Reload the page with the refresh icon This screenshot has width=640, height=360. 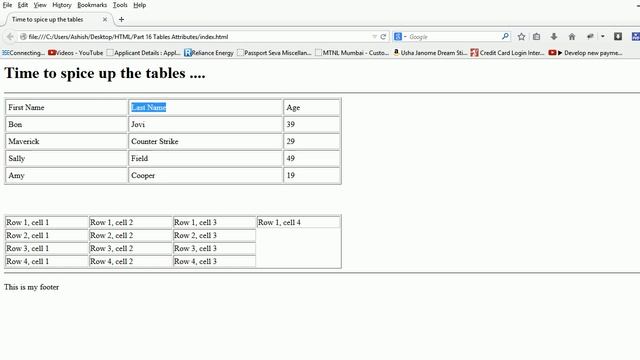(x=383, y=37)
